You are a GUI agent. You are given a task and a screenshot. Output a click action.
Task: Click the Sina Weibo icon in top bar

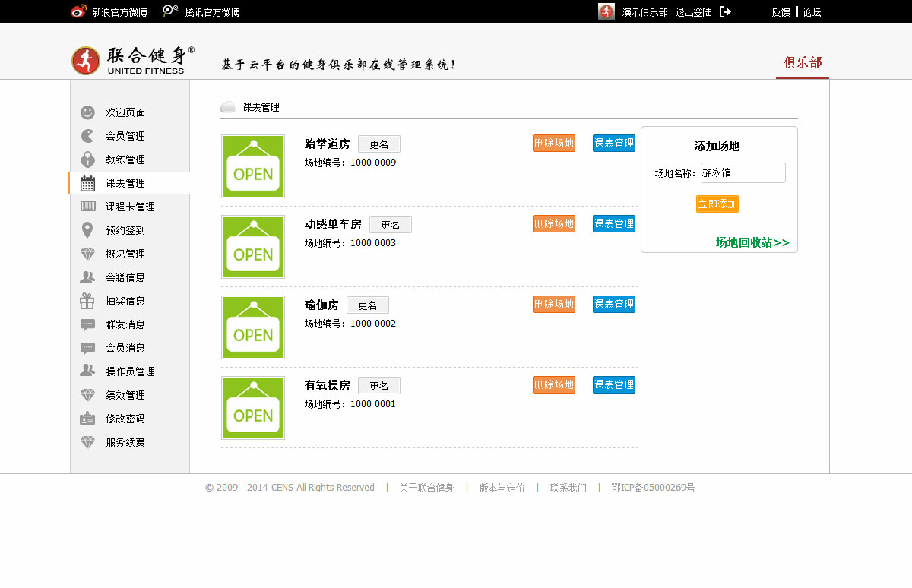click(x=78, y=11)
